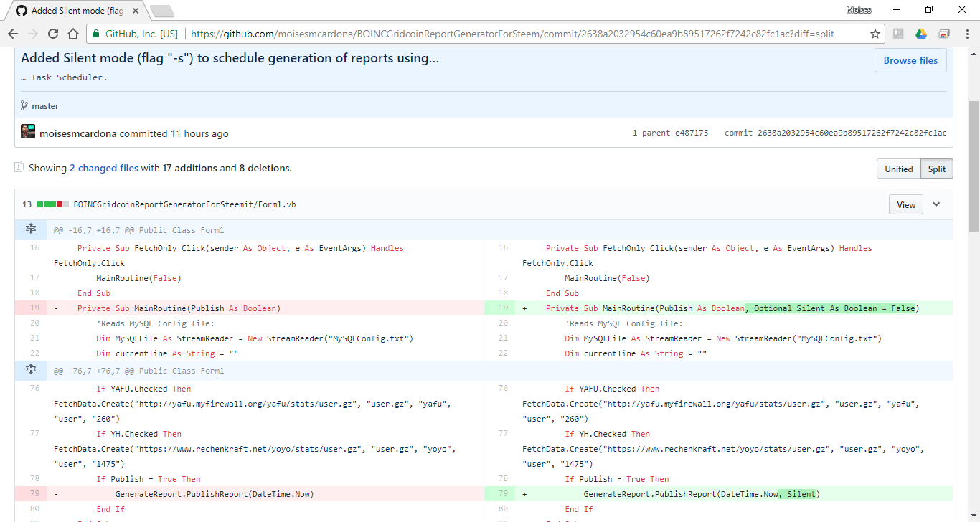Open the Google Drive extension

pos(921,34)
